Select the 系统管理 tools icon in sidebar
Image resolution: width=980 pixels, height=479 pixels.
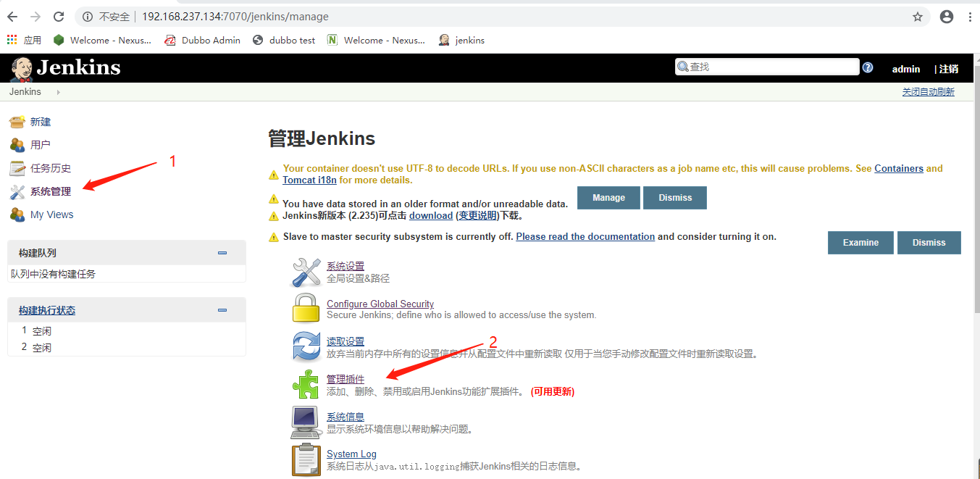17,191
